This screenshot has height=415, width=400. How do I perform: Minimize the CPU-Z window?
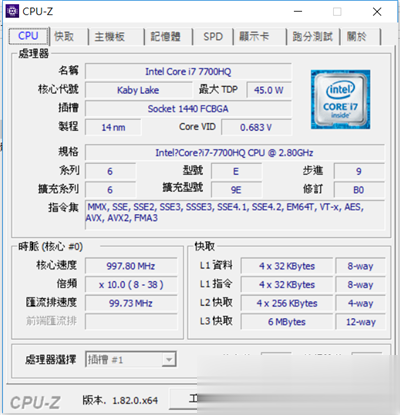tap(298, 12)
